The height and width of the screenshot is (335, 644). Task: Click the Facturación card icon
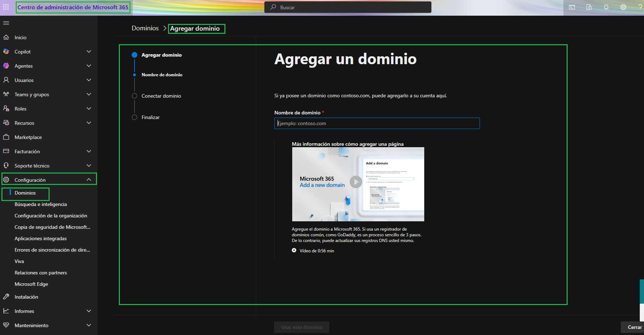[6, 151]
